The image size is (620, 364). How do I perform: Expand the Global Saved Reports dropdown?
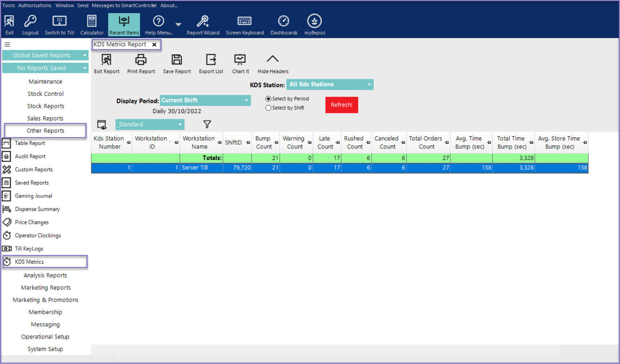[x=84, y=55]
